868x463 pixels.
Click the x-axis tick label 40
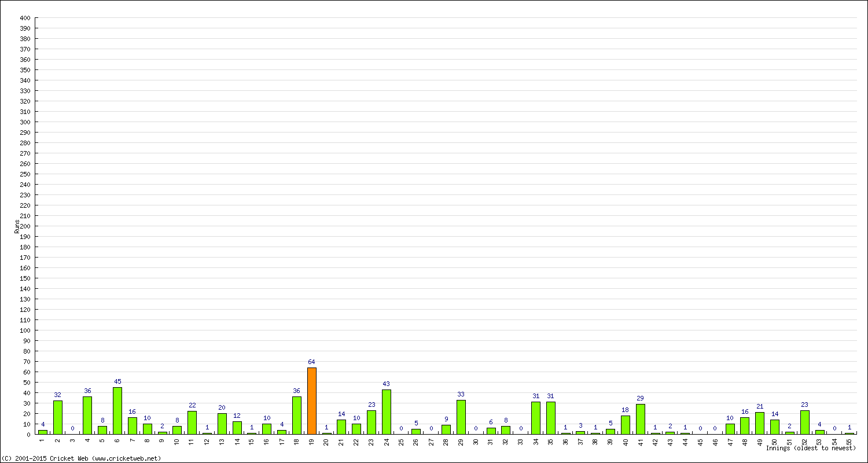(626, 441)
